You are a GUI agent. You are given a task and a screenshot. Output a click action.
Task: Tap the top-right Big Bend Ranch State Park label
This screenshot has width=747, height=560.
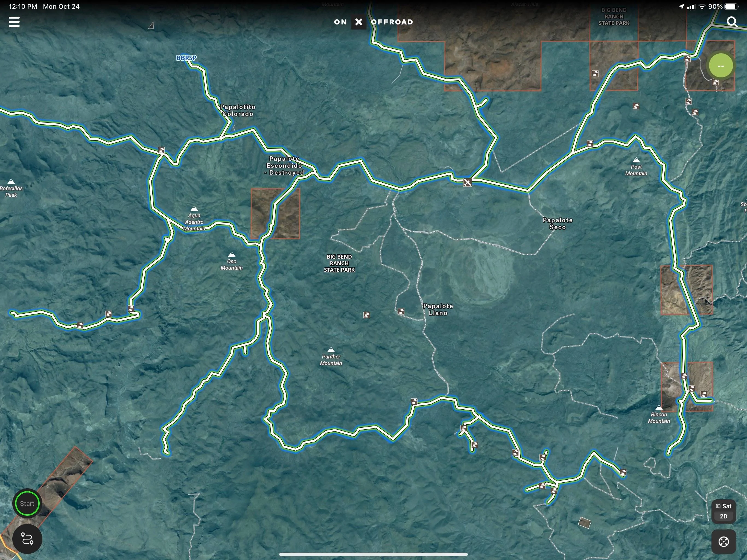tap(614, 17)
